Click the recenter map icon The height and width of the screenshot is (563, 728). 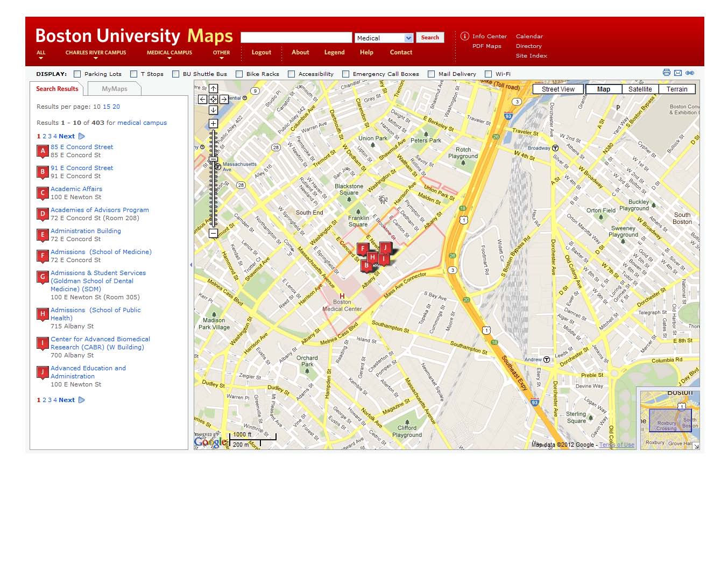[213, 99]
